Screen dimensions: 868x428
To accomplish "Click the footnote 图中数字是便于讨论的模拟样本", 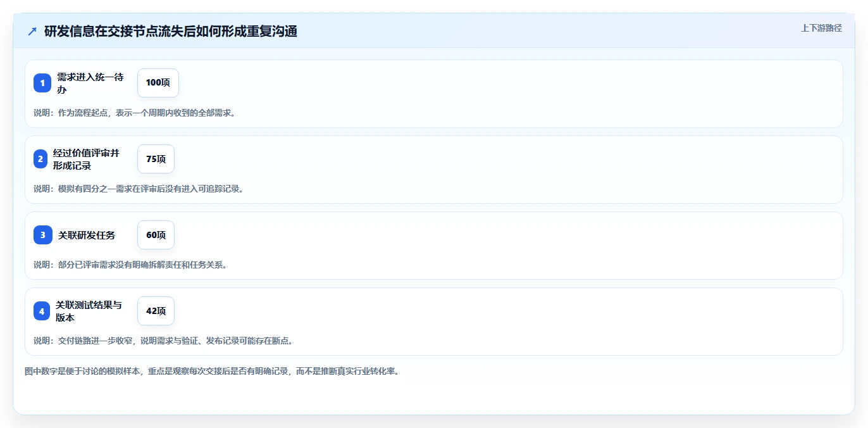I will [x=212, y=371].
